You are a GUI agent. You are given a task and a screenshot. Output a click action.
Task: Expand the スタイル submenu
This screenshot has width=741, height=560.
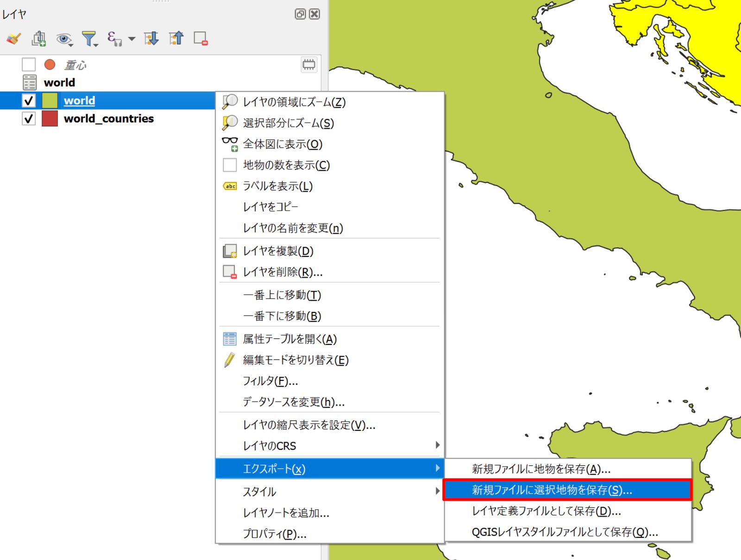pyautogui.click(x=330, y=492)
